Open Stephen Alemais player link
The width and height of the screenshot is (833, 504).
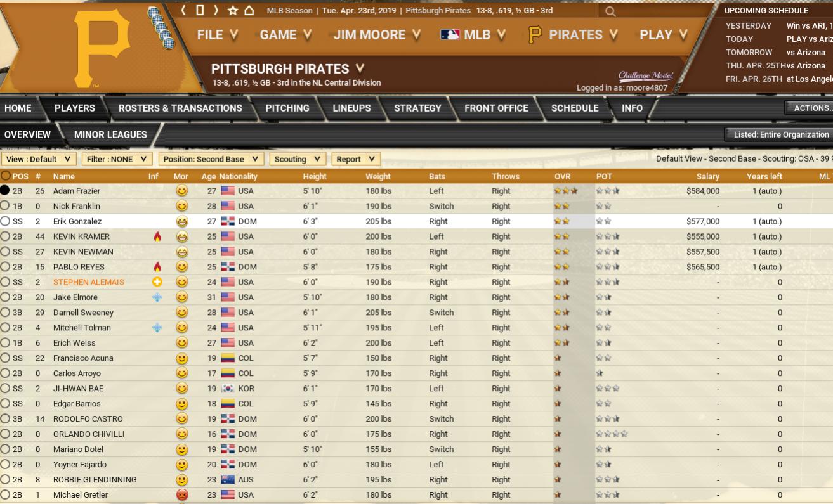coord(88,282)
